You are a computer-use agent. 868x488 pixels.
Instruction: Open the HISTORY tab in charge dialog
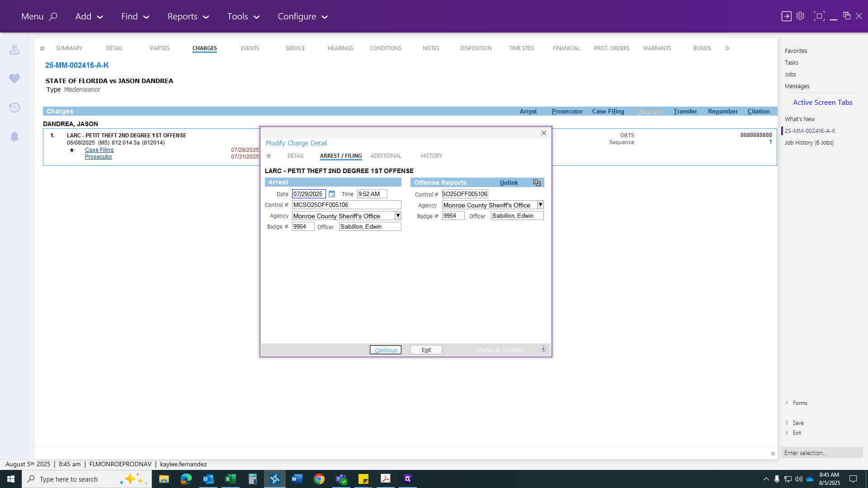(x=431, y=156)
